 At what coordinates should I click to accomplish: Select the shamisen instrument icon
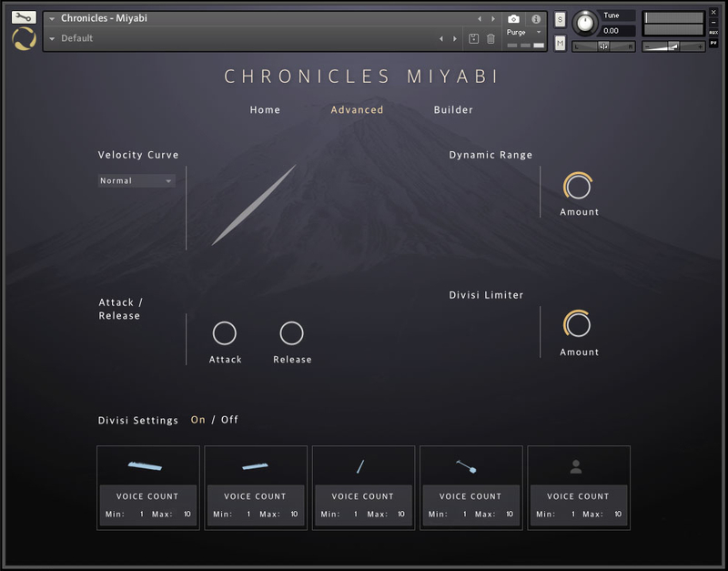(466, 466)
